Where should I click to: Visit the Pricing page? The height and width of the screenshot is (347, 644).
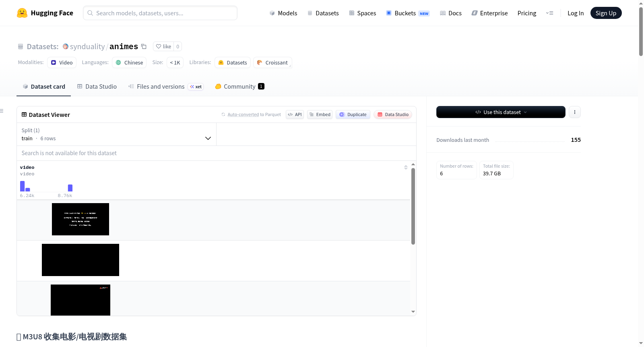click(x=527, y=13)
